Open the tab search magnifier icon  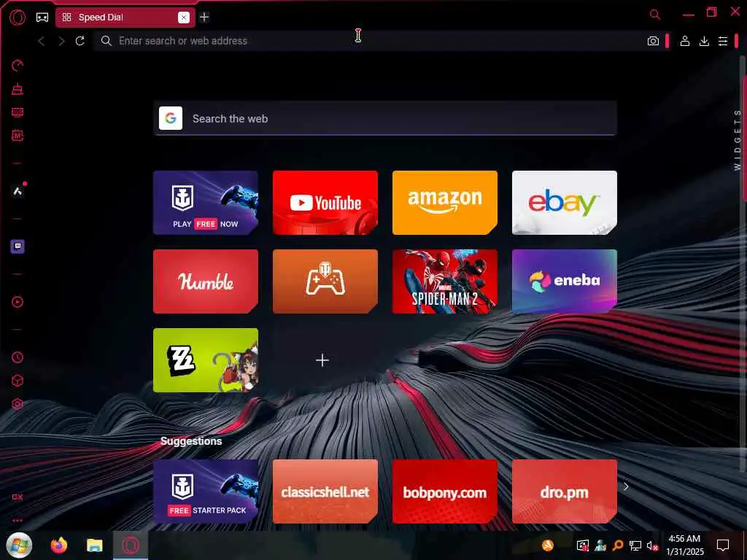tap(655, 15)
